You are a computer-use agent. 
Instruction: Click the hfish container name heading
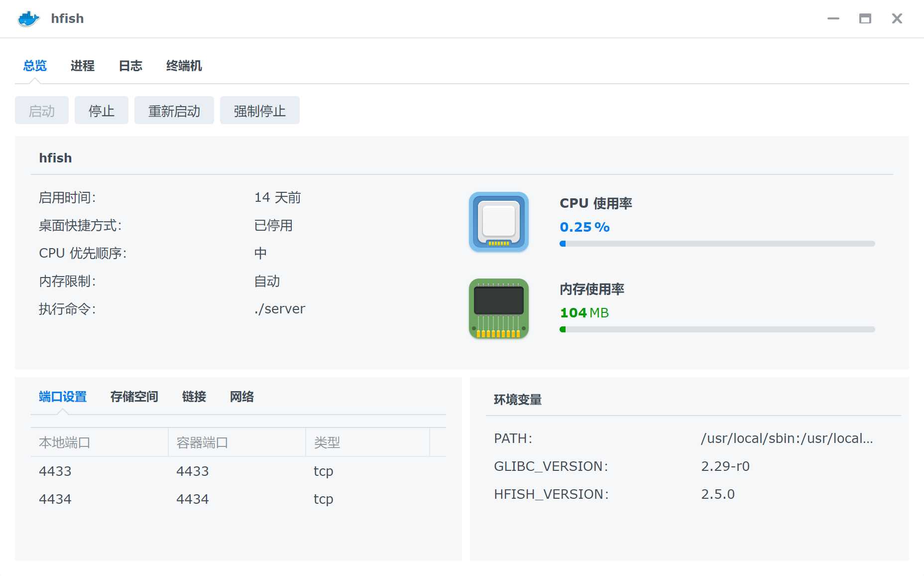click(x=55, y=158)
